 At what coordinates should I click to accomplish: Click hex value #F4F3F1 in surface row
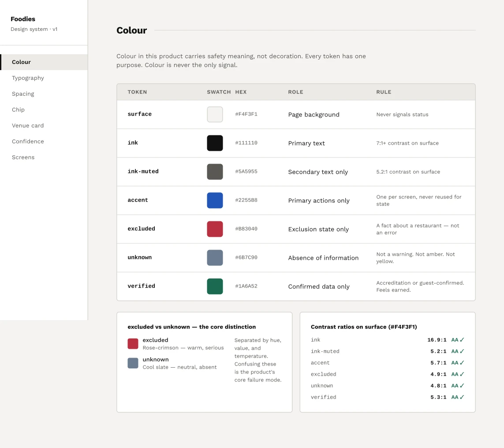click(x=246, y=114)
